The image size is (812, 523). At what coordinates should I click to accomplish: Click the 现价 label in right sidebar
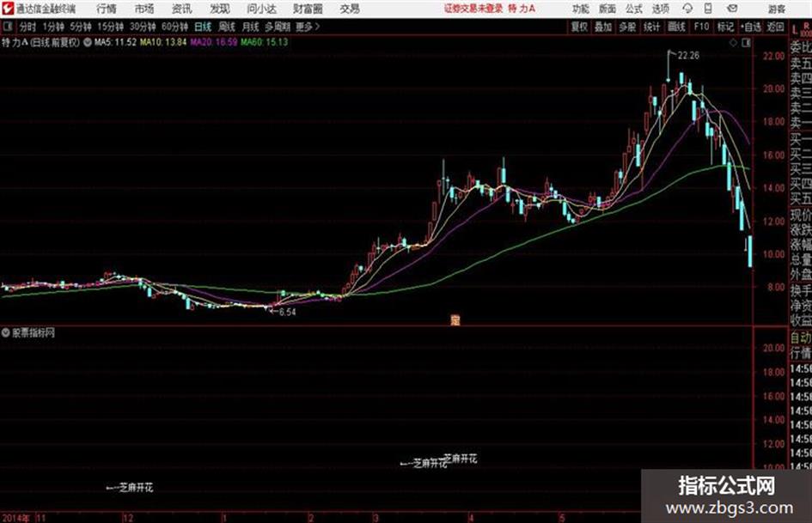[801, 215]
